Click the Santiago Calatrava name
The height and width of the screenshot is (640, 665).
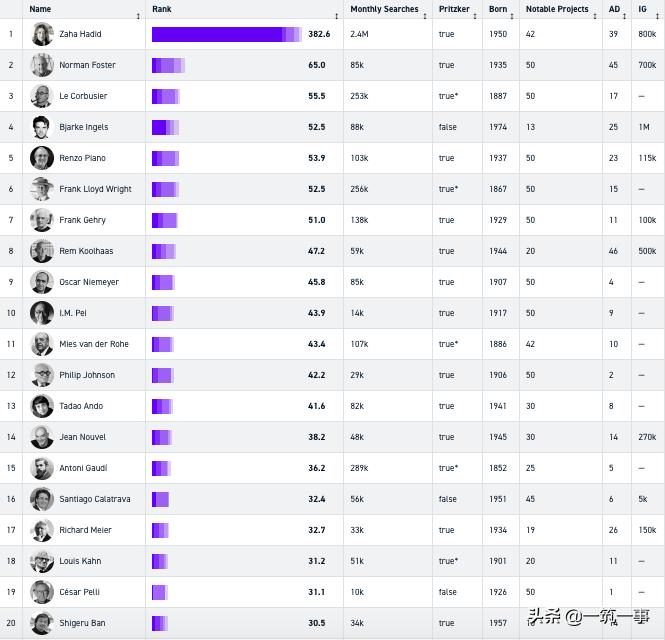[x=94, y=499]
